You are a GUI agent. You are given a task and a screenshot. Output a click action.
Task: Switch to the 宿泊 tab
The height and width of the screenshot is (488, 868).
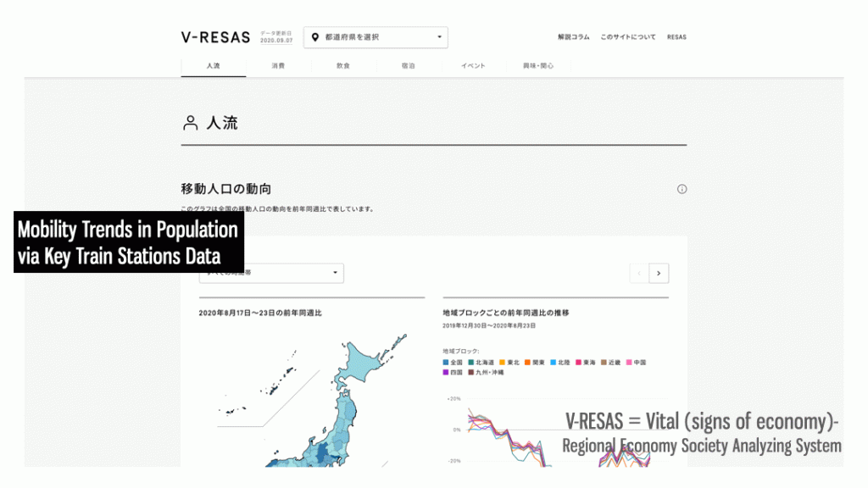tap(409, 65)
